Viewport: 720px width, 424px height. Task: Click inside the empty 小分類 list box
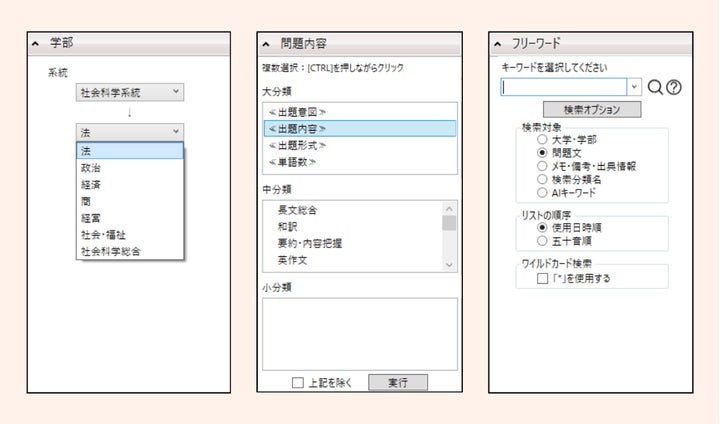click(360, 334)
